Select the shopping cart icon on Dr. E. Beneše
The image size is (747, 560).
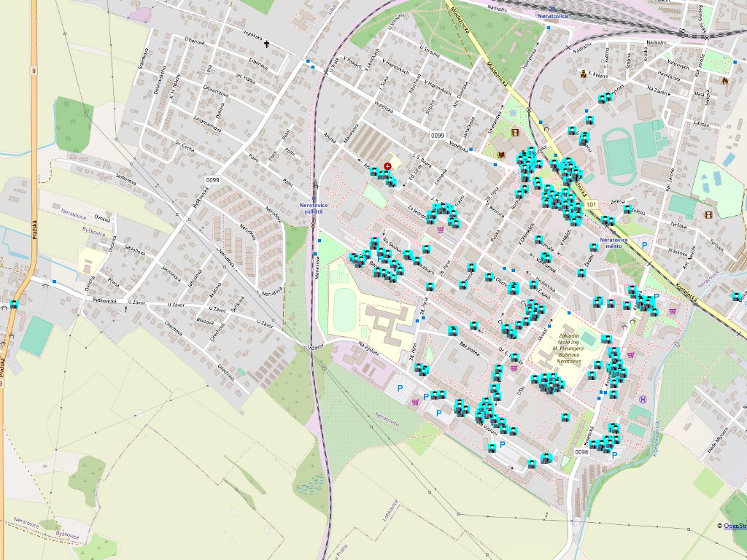pyautogui.click(x=514, y=368)
